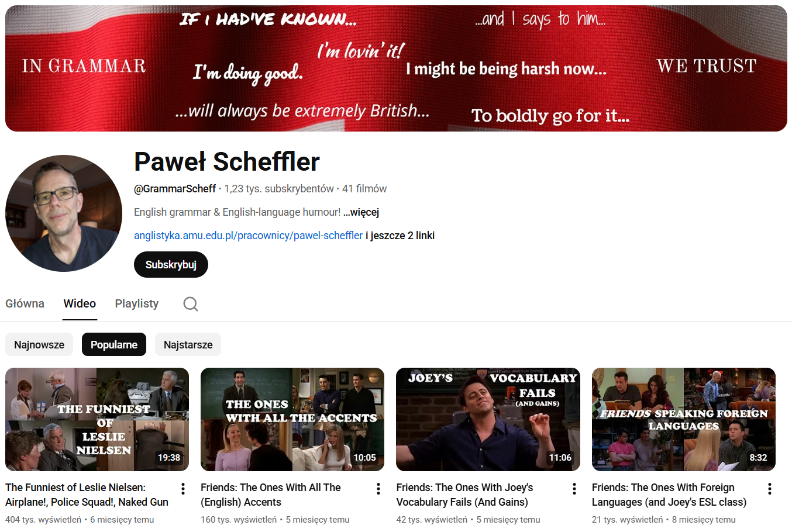
Task: Open options menu for Foreign Languages video
Action: coord(770,489)
